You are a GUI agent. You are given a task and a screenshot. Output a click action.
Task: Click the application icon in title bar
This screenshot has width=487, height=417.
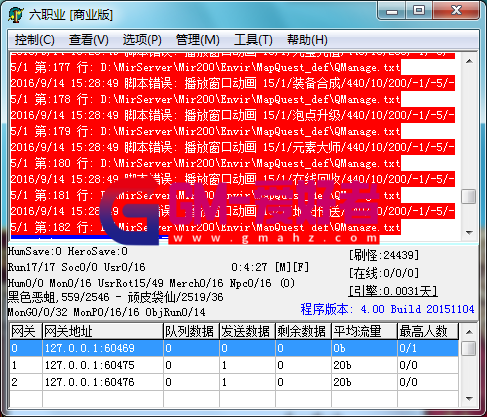(16, 15)
